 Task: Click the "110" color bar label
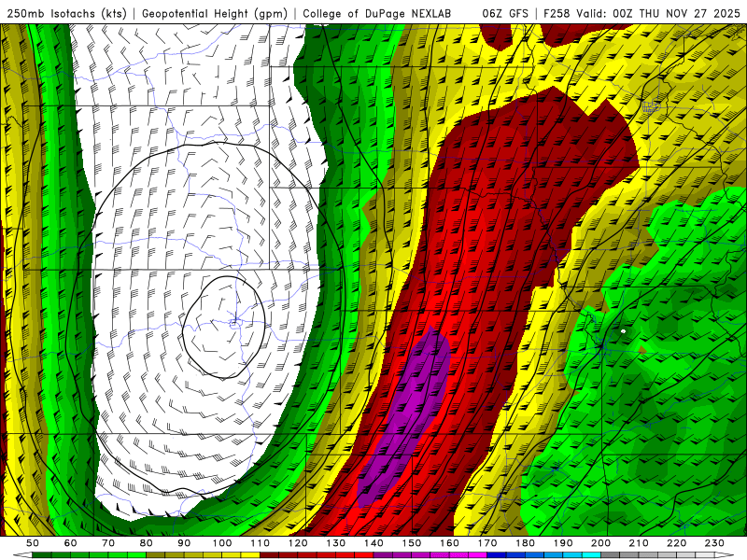click(x=260, y=543)
